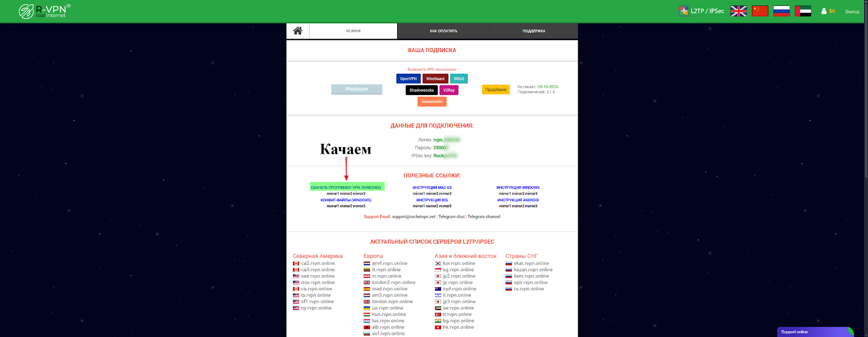Choose the Russian flag language icon
Viewport: 868px width, 337px height.
point(781,11)
